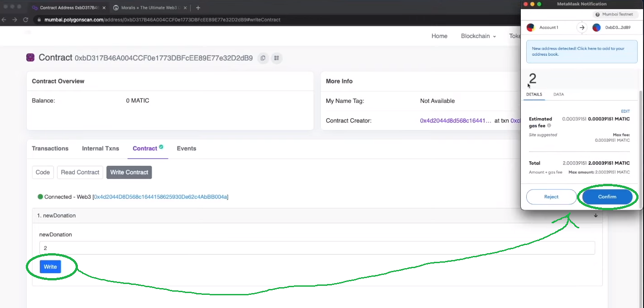Click the '0 MATIC' balance value
Viewport: 644px width, 308px height.
pos(138,101)
